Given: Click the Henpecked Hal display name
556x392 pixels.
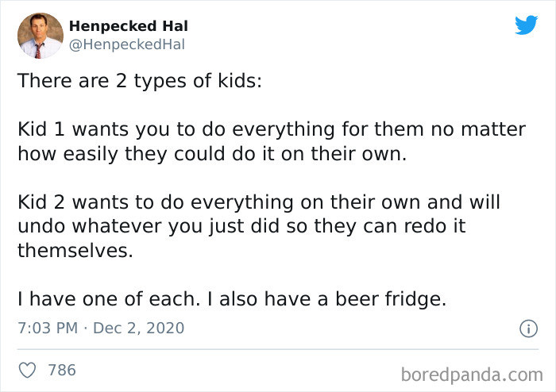Looking at the screenshot, I should point(129,26).
